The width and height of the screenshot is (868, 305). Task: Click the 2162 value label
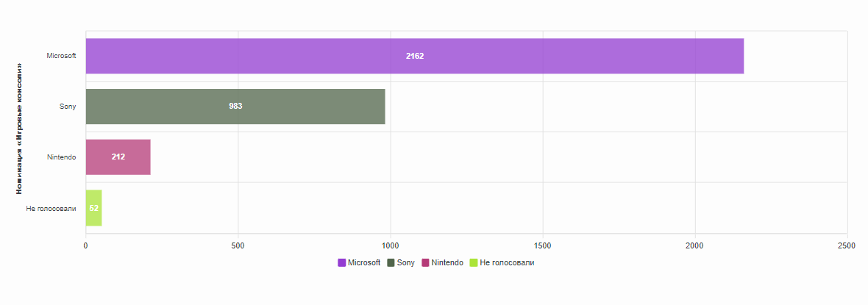pyautogui.click(x=415, y=56)
